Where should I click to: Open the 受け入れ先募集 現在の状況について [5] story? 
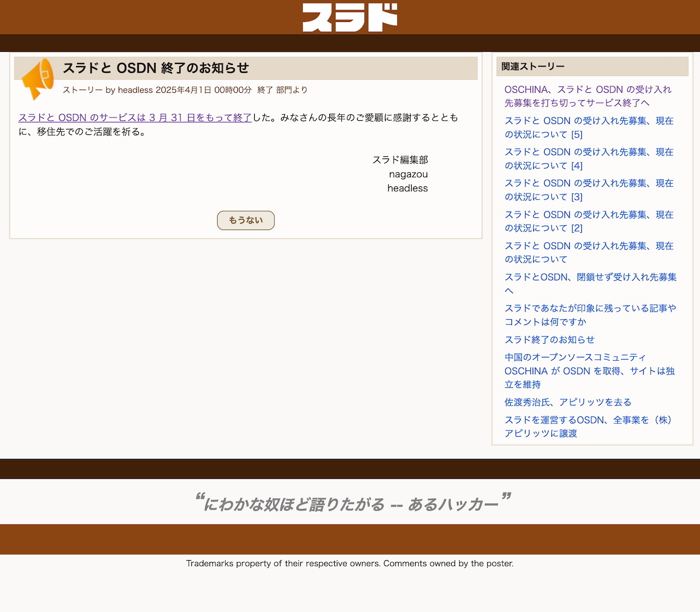click(589, 127)
